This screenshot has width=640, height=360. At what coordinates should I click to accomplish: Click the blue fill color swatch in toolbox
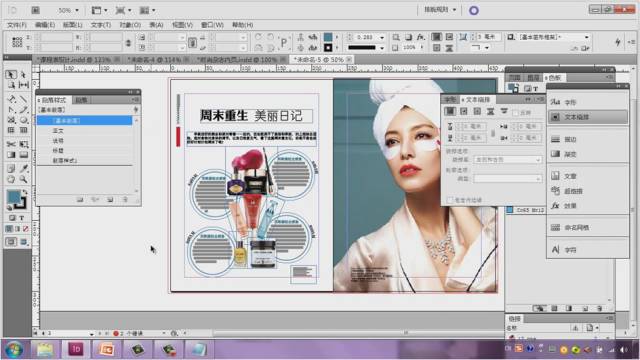tap(13, 197)
